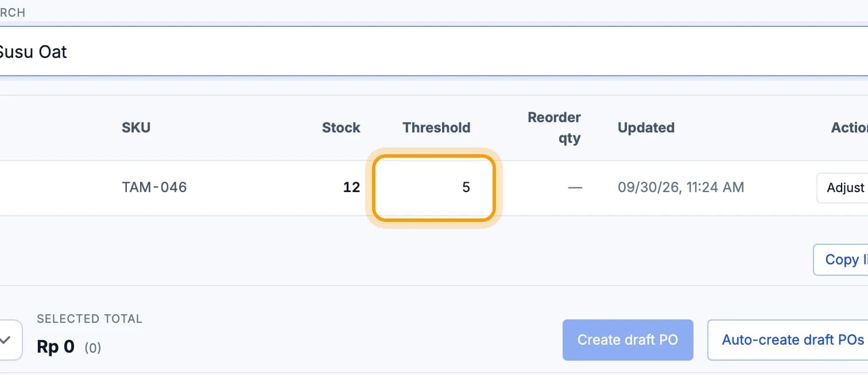Click the updated date 09/30/26, 11:24 AM
This screenshot has height=375, width=868.
tap(681, 187)
